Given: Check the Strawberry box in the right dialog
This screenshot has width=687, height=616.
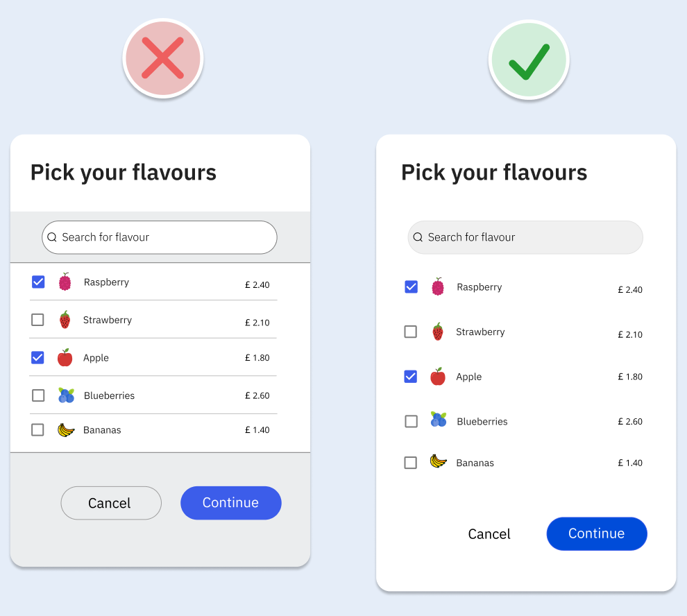Looking at the screenshot, I should (x=411, y=332).
